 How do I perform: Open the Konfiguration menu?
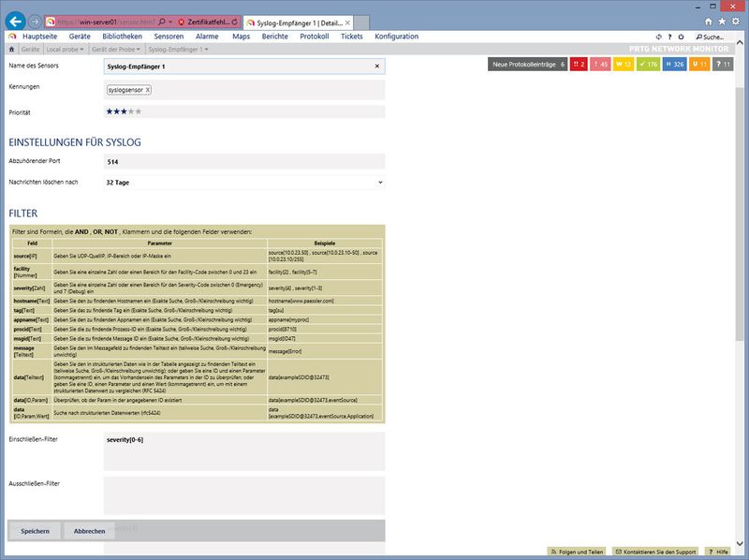pyautogui.click(x=396, y=37)
